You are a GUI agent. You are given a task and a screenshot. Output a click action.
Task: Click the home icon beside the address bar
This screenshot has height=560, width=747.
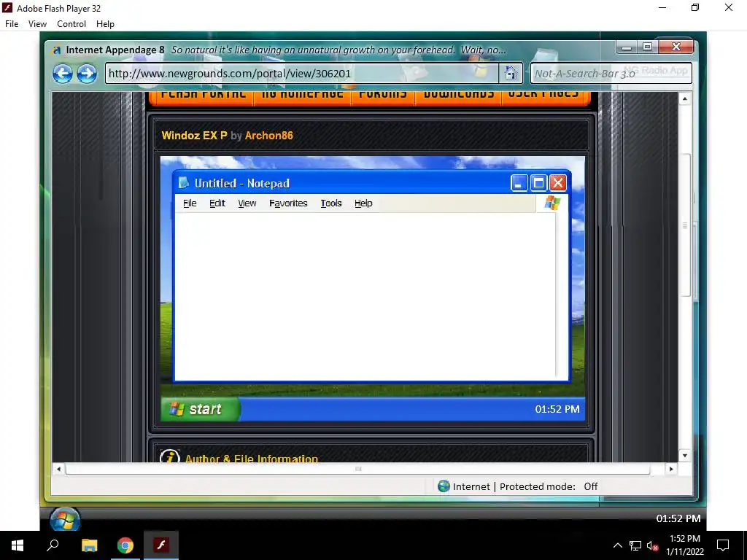coord(511,74)
